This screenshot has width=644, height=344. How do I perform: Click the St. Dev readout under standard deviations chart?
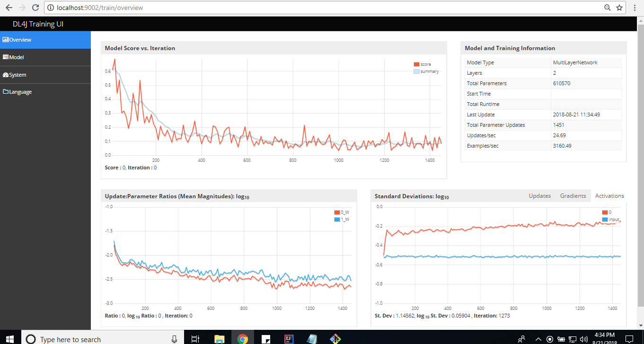(442, 316)
